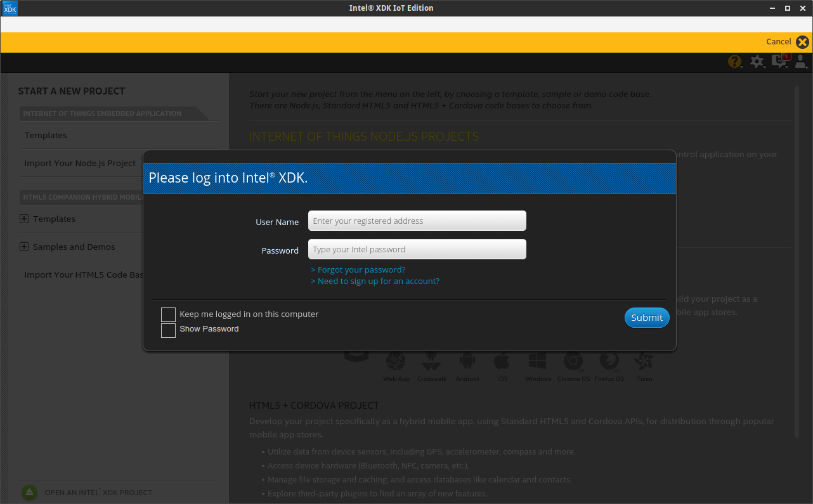Click the iOS Apple platform icon
This screenshot has width=813, height=504.
[502, 361]
